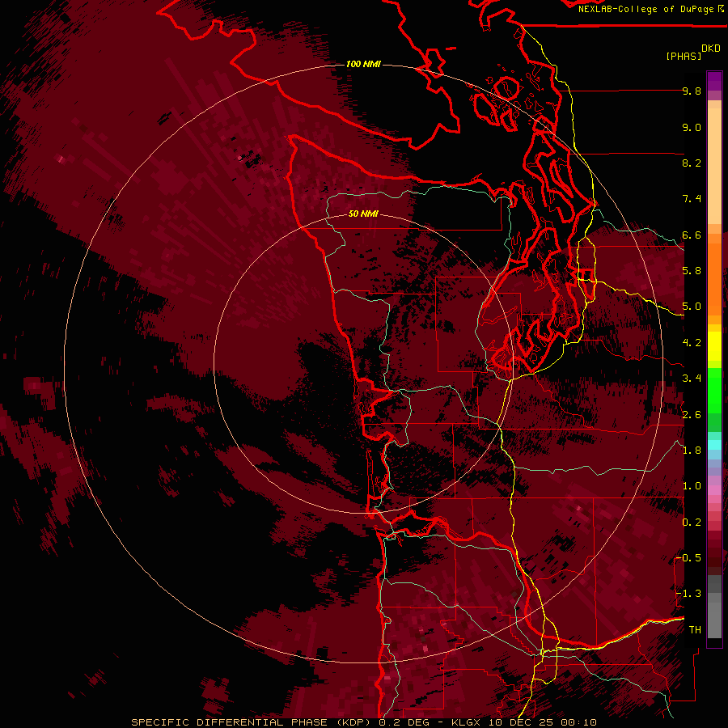Click the 0.2 scale value
This screenshot has width=728, height=728.
[692, 523]
